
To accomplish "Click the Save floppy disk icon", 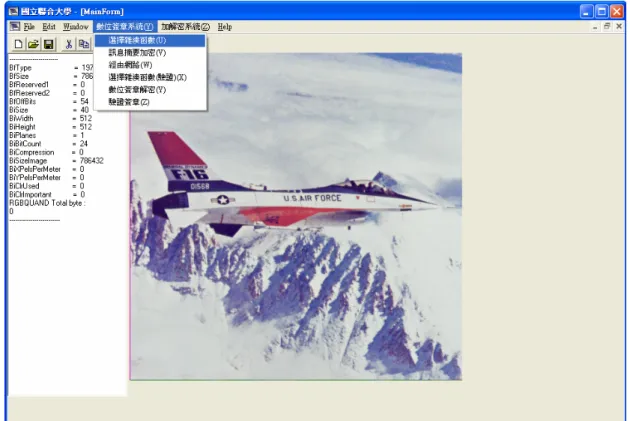I will point(49,44).
